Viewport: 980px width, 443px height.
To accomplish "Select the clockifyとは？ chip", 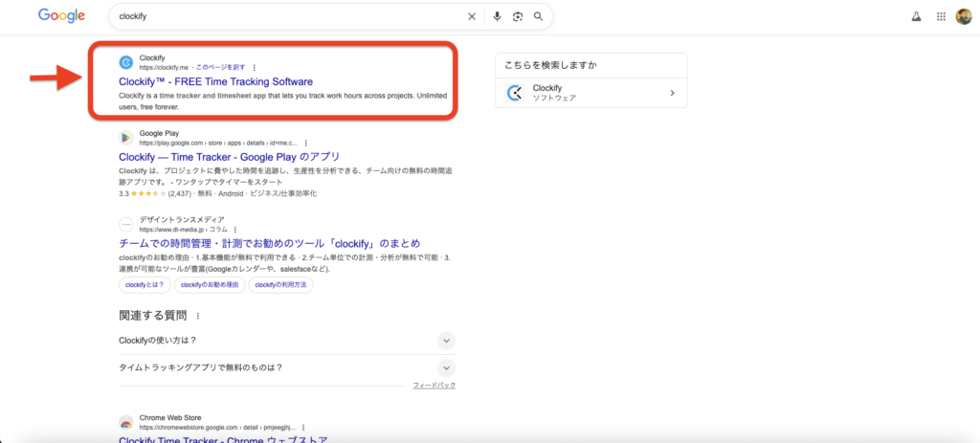I will pos(145,285).
